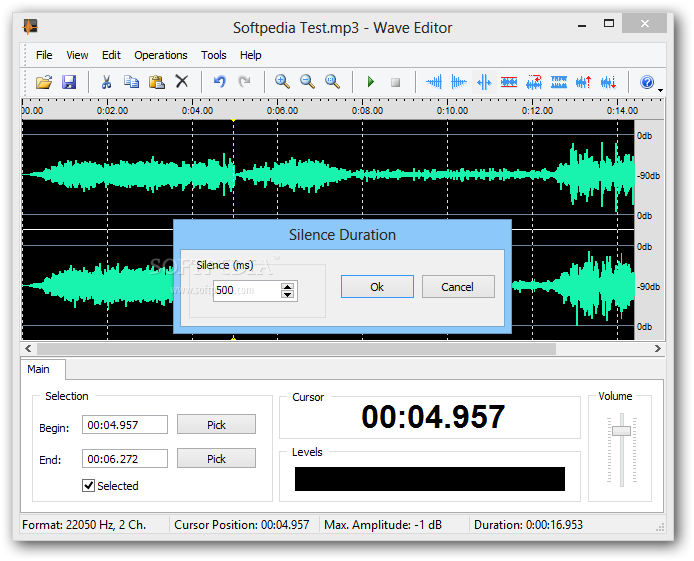Undo the last action with the blue arrow
This screenshot has height=561, width=694.
220,82
